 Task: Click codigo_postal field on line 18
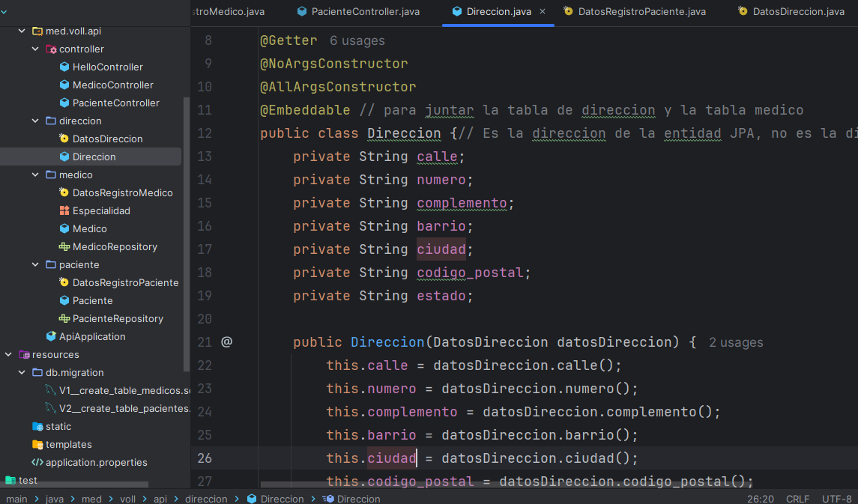coord(470,273)
